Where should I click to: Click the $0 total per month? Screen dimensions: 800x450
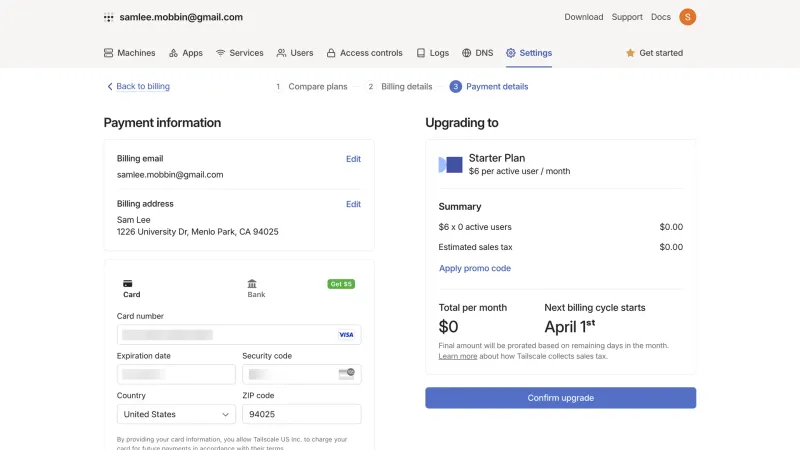click(448, 327)
